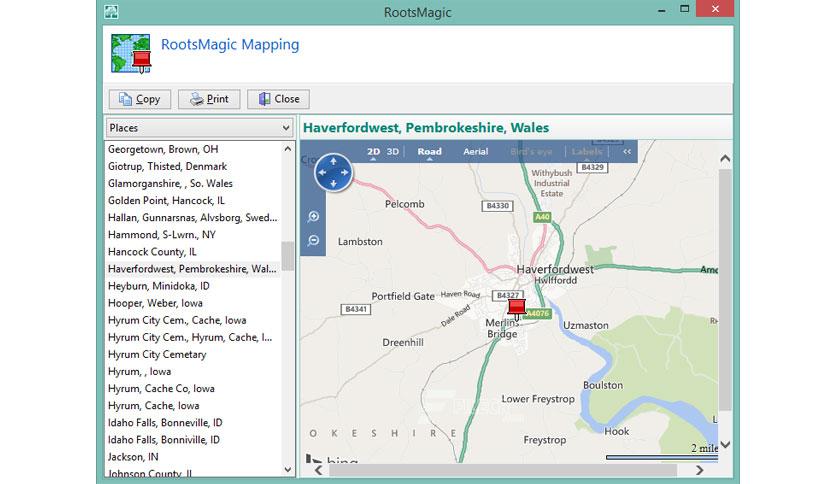Click the map horizontal scrollbar thumb
This screenshot has height=484, width=836.
(503, 470)
